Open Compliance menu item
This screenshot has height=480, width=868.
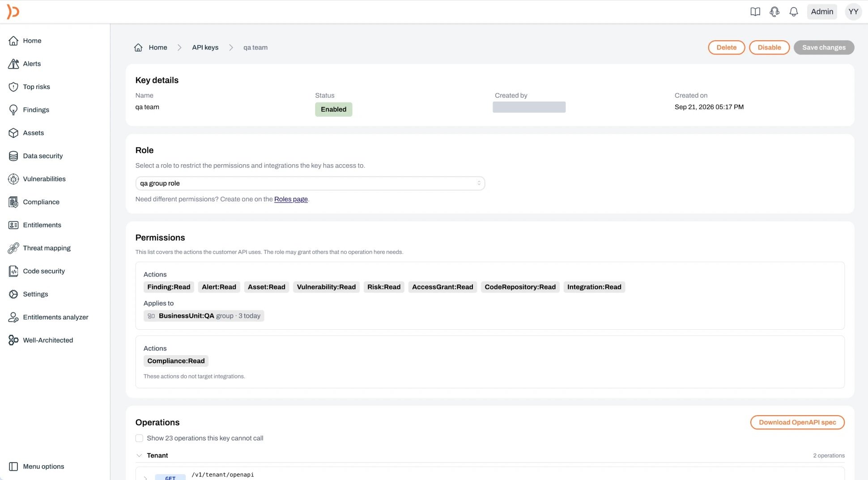click(41, 202)
